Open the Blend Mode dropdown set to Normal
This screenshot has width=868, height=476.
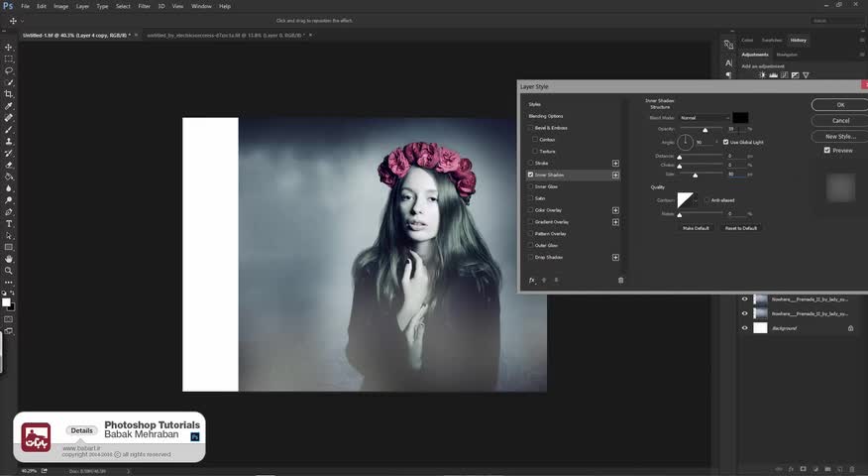tap(705, 117)
